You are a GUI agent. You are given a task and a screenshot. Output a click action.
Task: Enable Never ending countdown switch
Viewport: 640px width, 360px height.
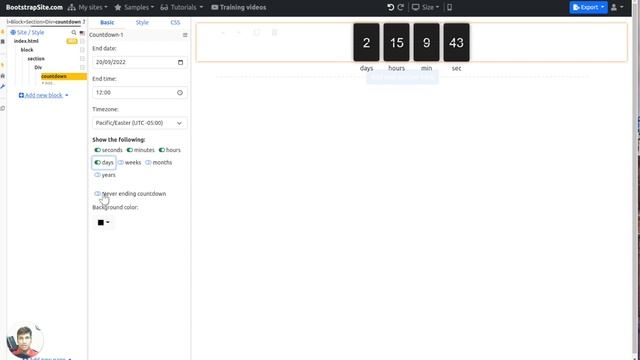(98, 193)
